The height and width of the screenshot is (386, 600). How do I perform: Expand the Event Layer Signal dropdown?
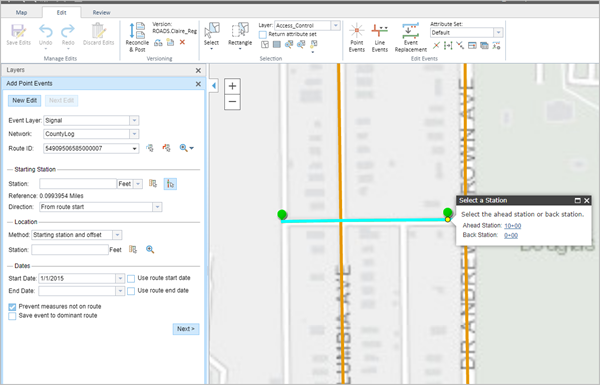134,121
